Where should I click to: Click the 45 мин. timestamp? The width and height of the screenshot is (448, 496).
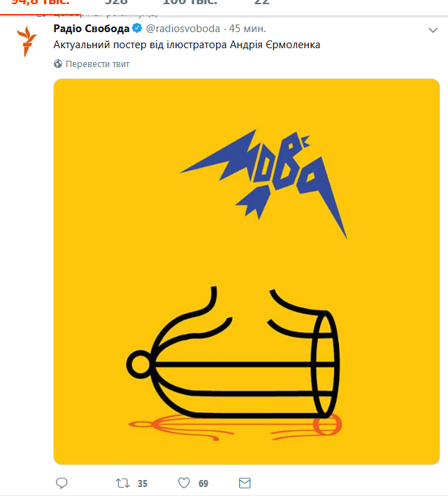[247, 29]
